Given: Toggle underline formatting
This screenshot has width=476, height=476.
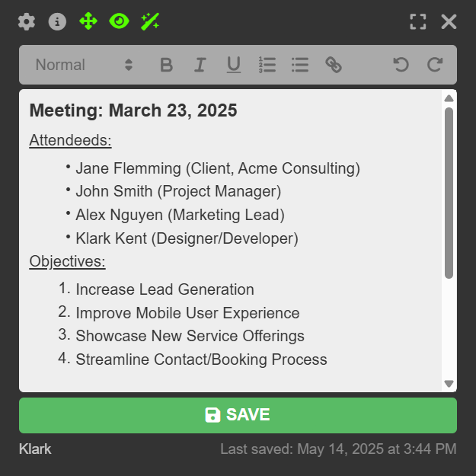Looking at the screenshot, I should pos(234,65).
